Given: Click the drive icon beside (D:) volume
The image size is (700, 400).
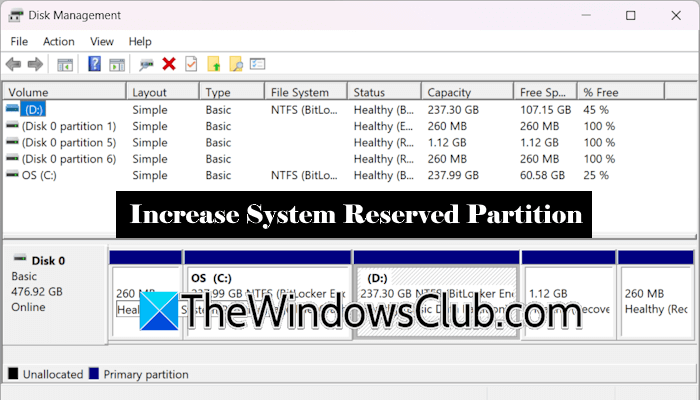Looking at the screenshot, I should pyautogui.click(x=12, y=108).
